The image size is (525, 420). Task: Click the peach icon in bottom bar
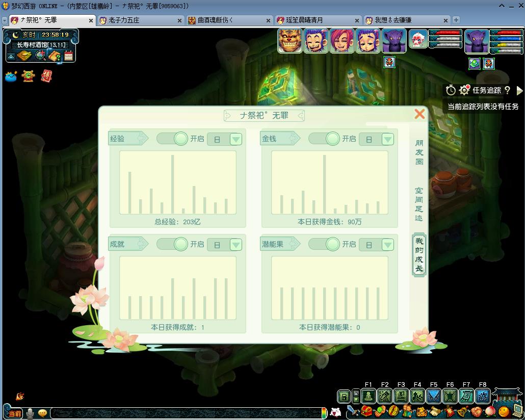pos(490,411)
